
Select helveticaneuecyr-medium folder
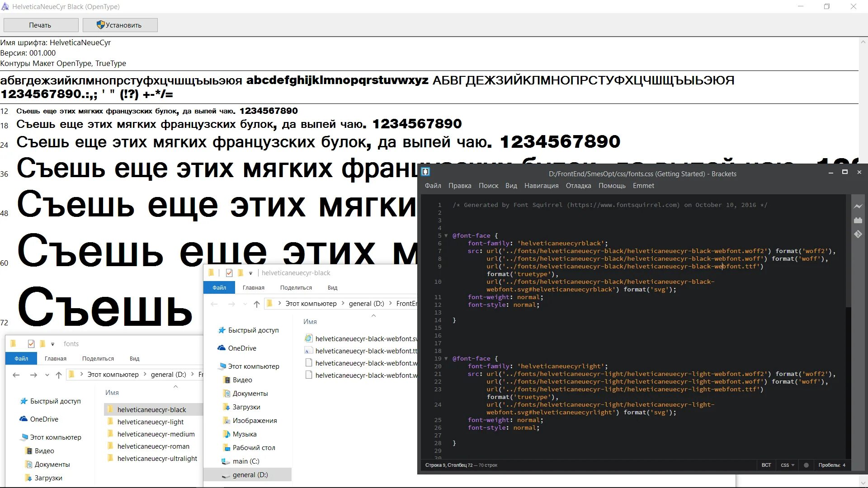tap(156, 434)
